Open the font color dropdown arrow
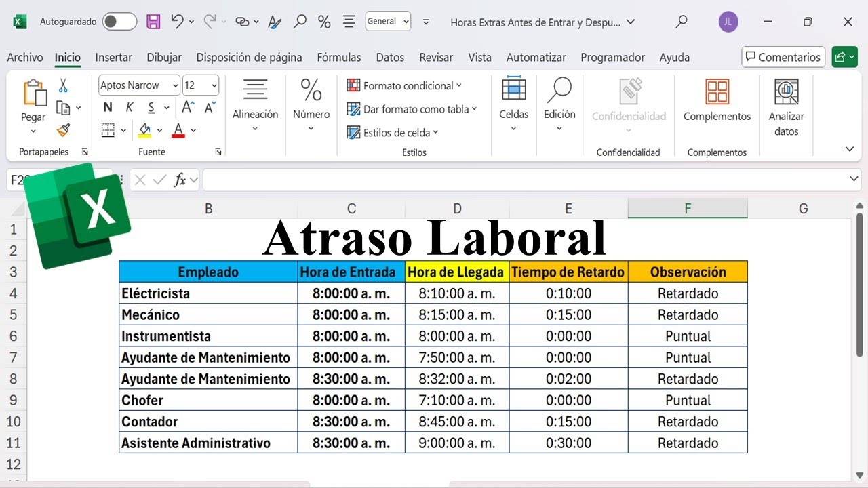The image size is (868, 488). [193, 130]
